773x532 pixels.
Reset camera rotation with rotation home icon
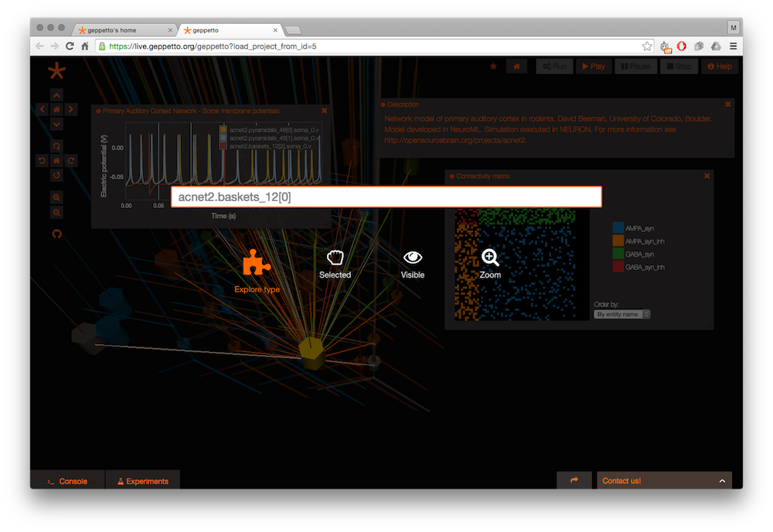(56, 161)
